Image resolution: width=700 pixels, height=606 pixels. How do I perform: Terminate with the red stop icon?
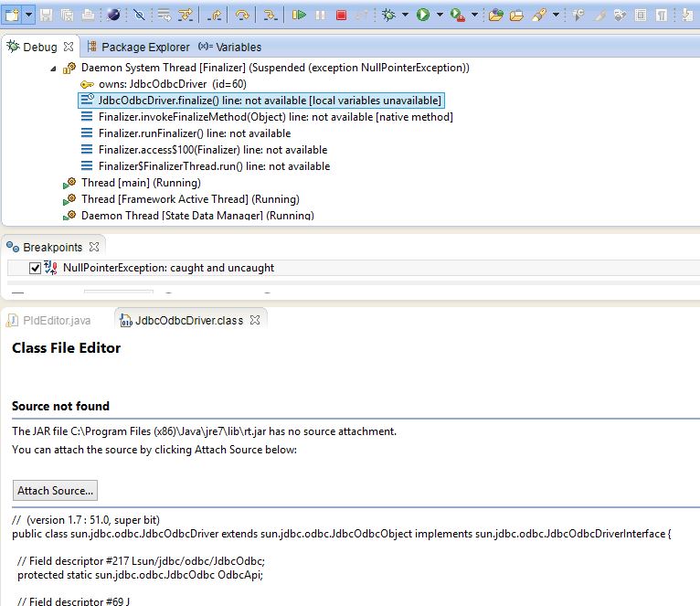[x=342, y=16]
